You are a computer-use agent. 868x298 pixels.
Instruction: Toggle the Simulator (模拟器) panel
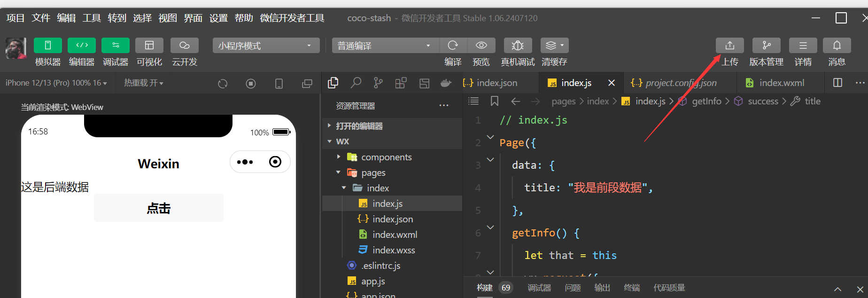pos(47,46)
